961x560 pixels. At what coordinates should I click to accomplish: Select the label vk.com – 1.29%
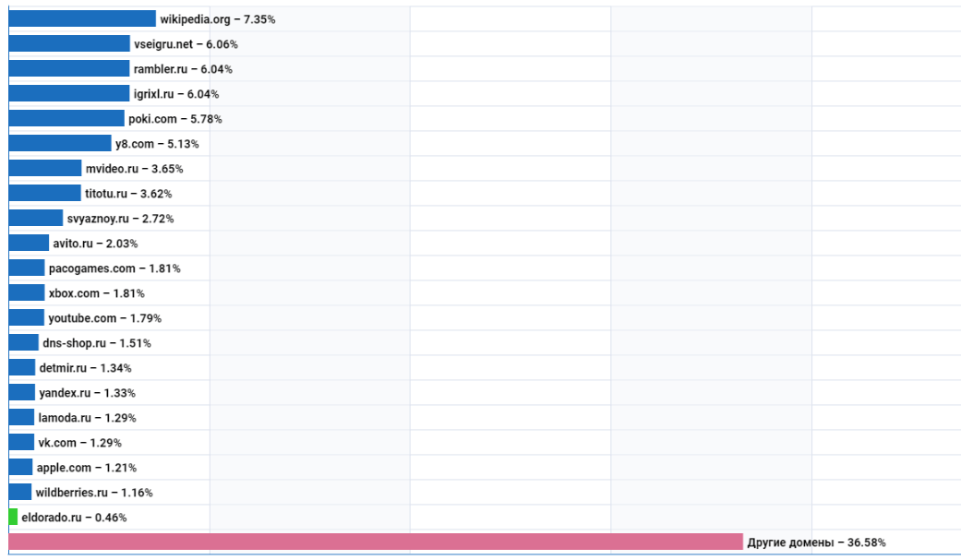pyautogui.click(x=79, y=443)
